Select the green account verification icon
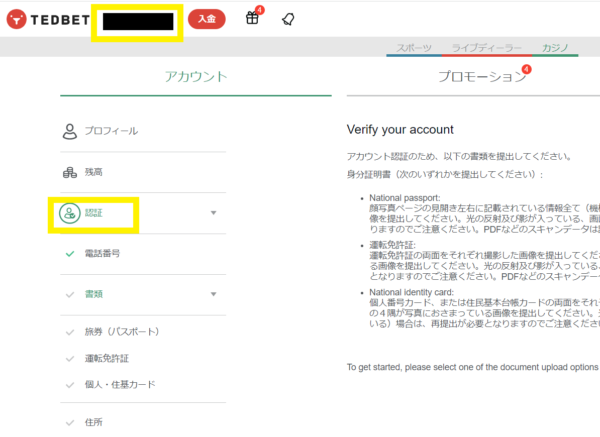 tap(69, 213)
